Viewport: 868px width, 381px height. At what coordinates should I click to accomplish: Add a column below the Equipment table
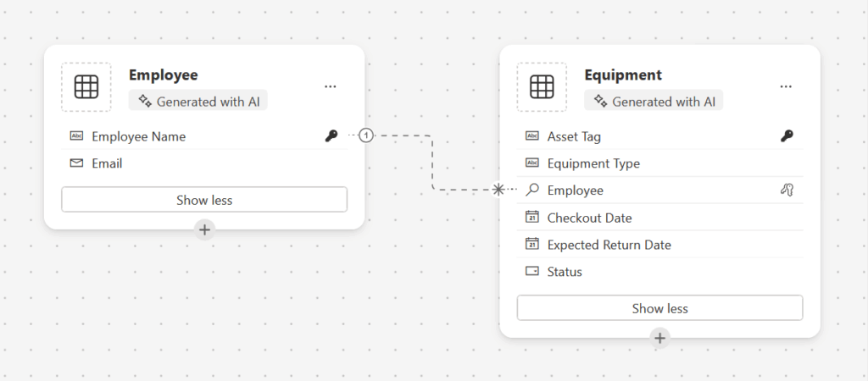[x=659, y=338]
